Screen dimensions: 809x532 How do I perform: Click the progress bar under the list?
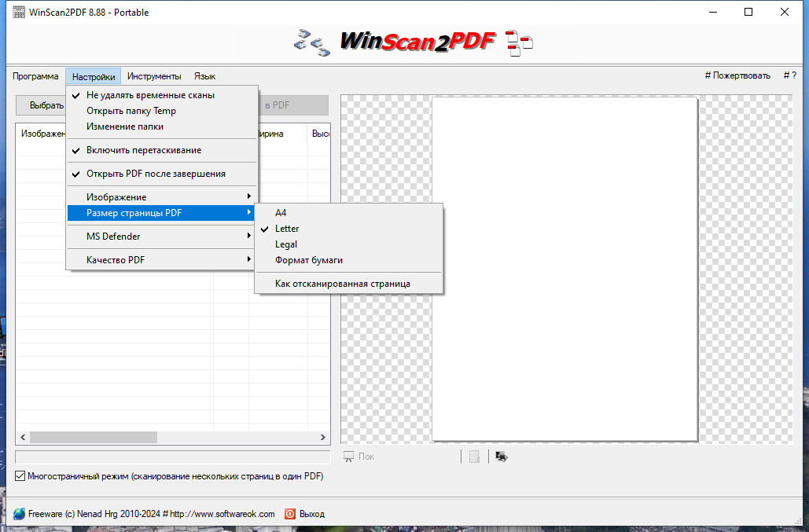click(173, 457)
